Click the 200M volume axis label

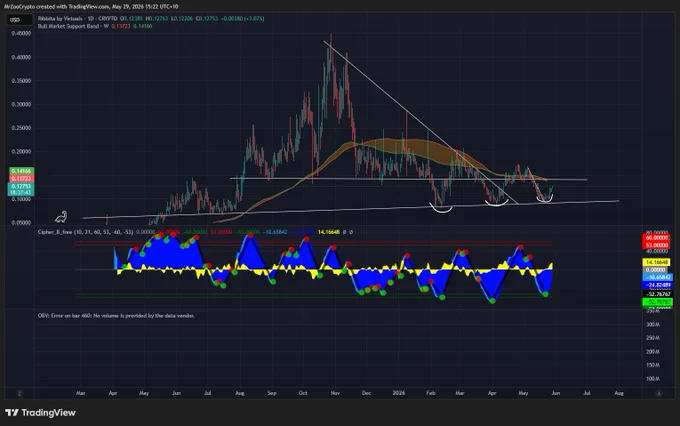(x=653, y=352)
